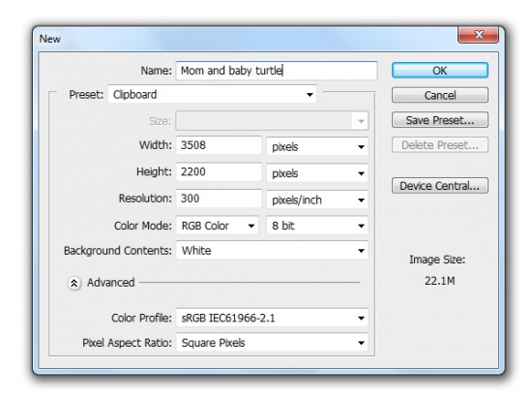The height and width of the screenshot is (399, 532).
Task: Open Device Central button
Action: (440, 185)
